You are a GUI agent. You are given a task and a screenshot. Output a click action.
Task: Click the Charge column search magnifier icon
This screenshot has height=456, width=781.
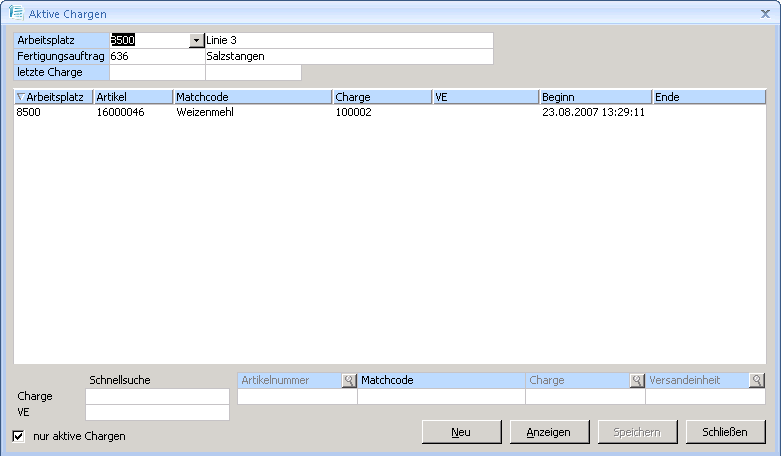click(636, 381)
